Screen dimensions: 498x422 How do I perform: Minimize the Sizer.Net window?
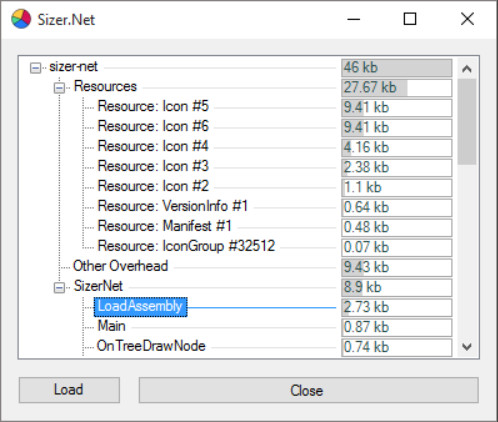coord(353,19)
